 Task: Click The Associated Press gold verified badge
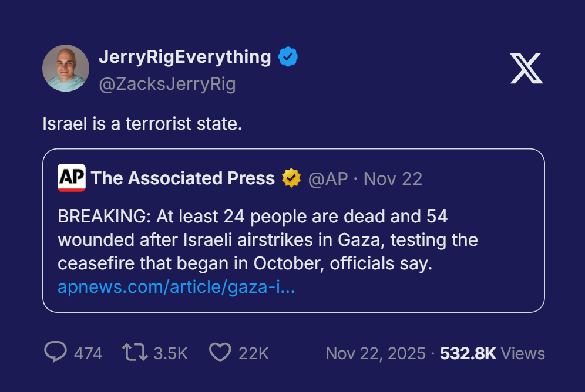291,178
